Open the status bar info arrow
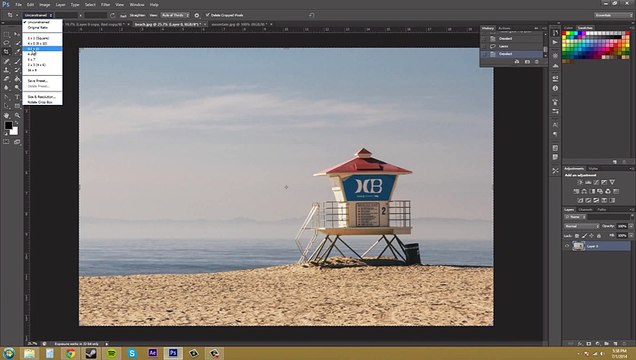 coord(107,344)
